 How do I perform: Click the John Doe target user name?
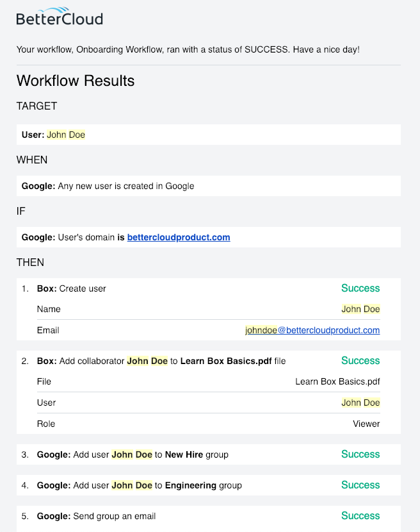click(66, 135)
